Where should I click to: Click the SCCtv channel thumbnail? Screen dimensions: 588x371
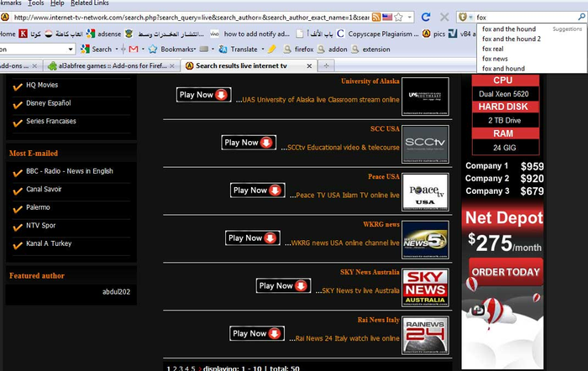(425, 144)
